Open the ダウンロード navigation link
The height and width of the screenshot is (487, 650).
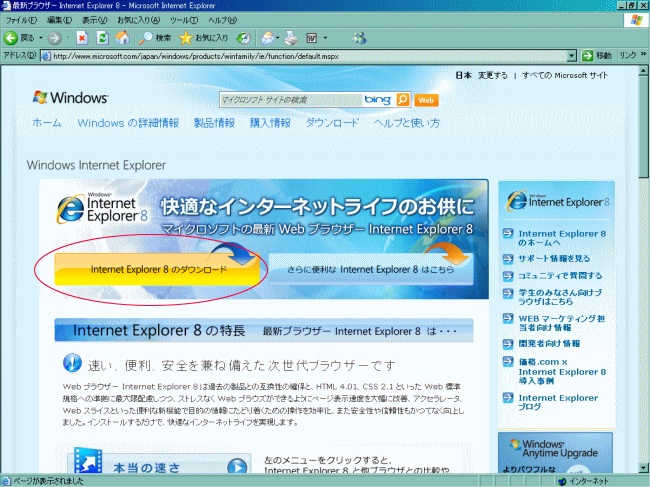[x=332, y=123]
